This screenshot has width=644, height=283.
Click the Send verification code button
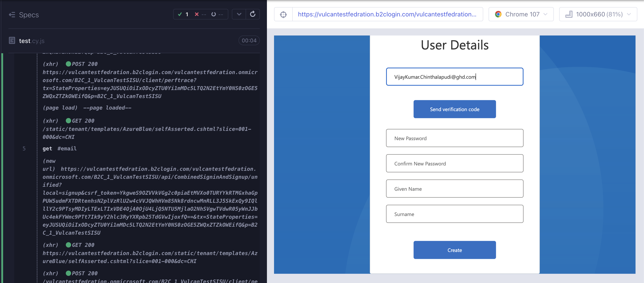click(x=454, y=109)
